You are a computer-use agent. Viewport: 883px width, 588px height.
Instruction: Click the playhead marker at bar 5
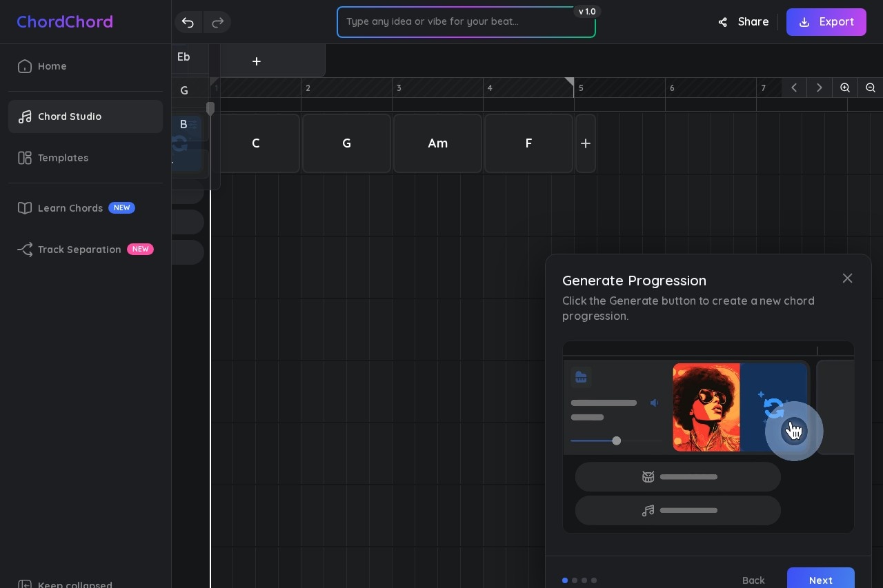coord(569,83)
